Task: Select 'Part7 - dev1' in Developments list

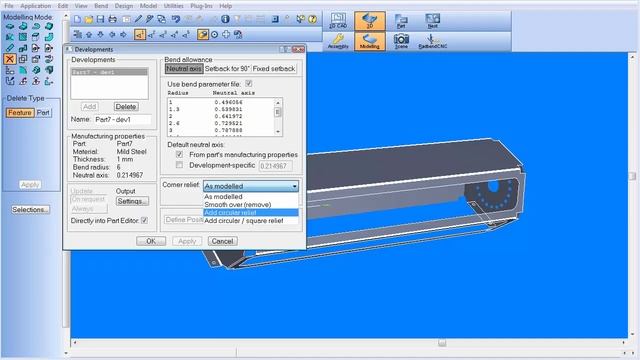Action: tap(109, 72)
